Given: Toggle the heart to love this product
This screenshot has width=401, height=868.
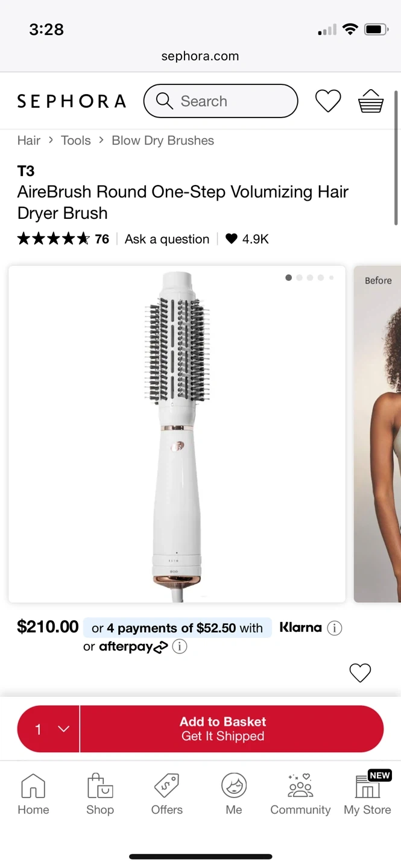Looking at the screenshot, I should click(x=360, y=673).
